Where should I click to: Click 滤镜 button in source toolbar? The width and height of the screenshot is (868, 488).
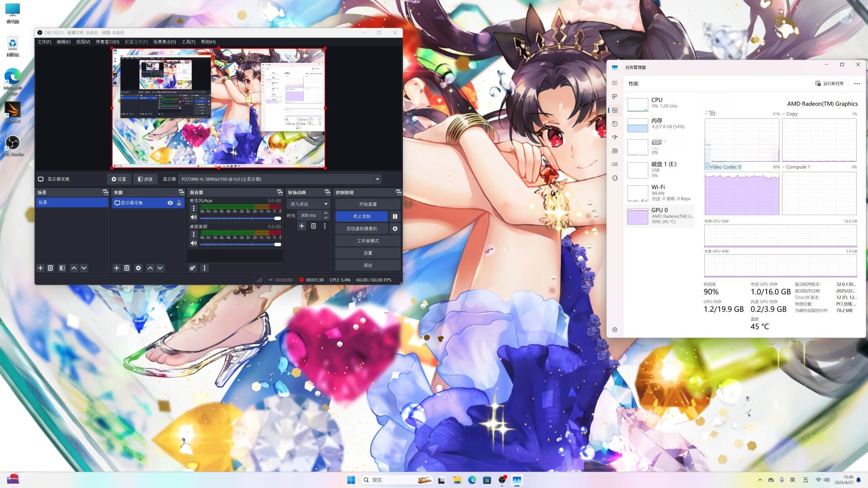pos(145,179)
